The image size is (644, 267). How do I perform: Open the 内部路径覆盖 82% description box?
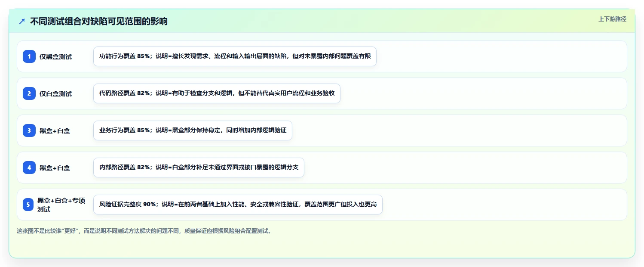pyautogui.click(x=199, y=168)
